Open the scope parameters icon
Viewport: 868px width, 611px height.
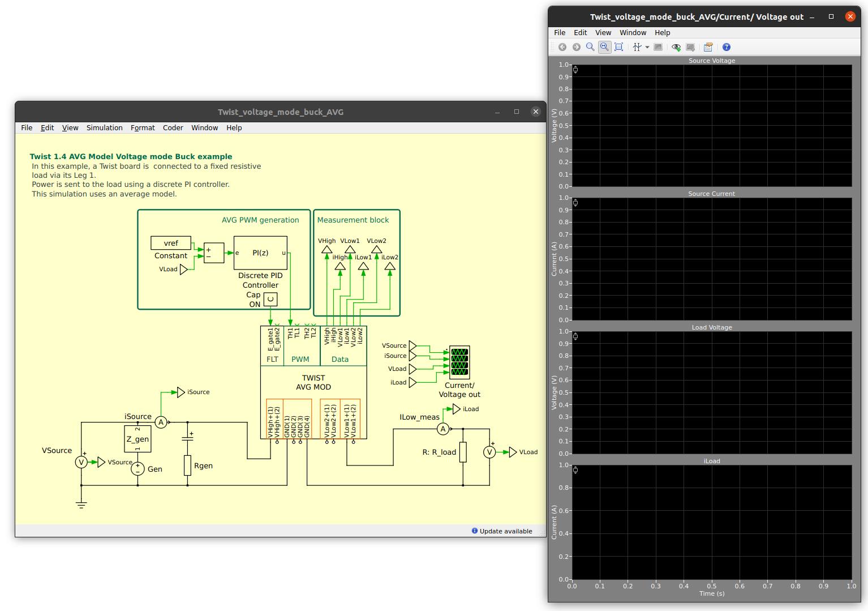point(708,47)
